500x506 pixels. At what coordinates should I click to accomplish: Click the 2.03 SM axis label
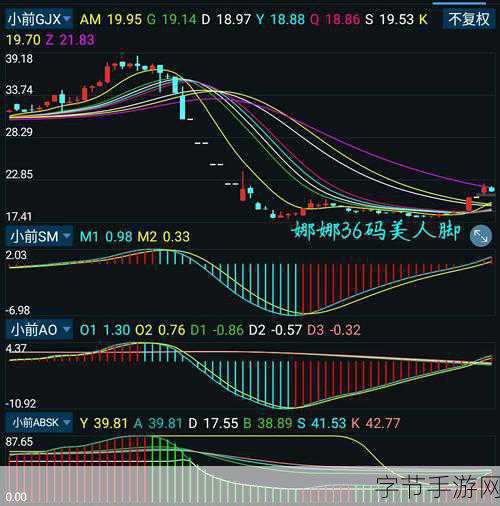coord(16,255)
